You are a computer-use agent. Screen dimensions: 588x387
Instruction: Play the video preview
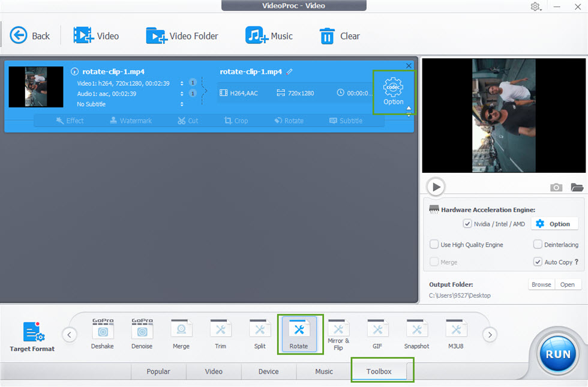click(x=436, y=187)
